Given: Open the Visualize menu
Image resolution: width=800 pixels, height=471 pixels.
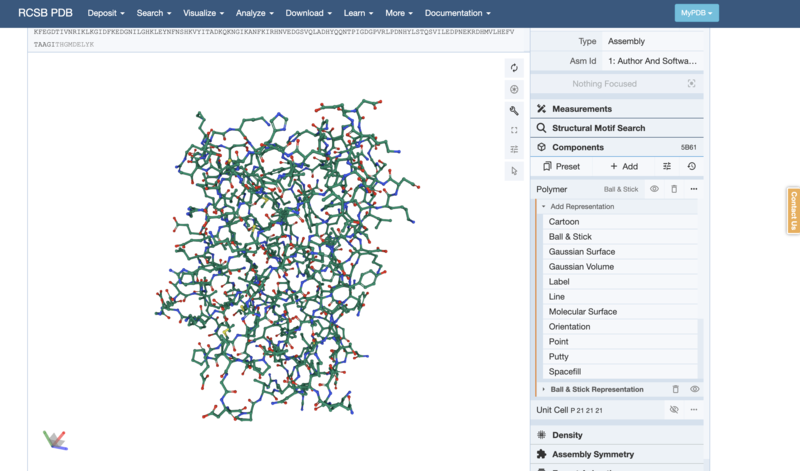Looking at the screenshot, I should [204, 13].
